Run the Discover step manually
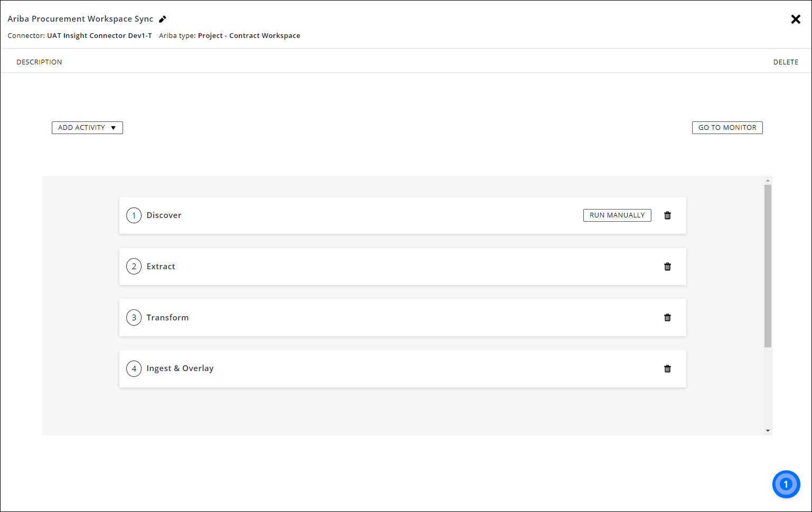Viewport: 812px width, 512px height. point(617,215)
